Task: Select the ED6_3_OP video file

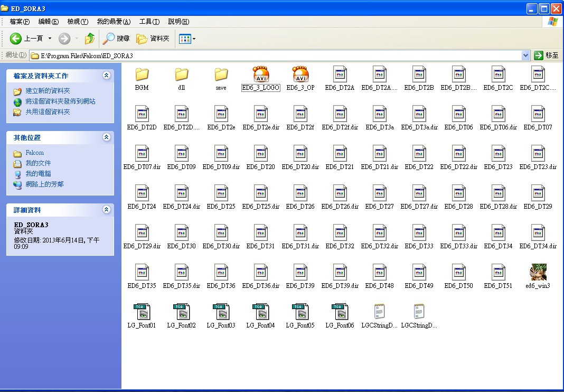Action: 300,74
